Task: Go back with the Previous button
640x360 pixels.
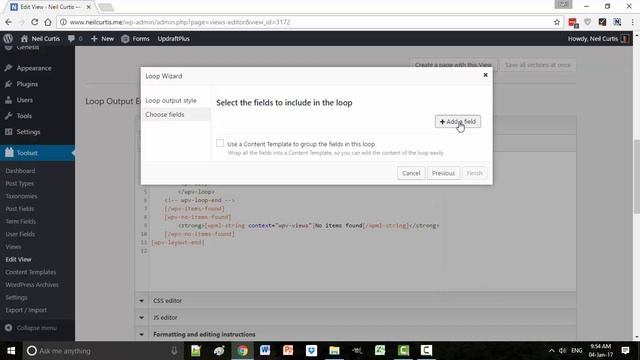Action: (443, 173)
